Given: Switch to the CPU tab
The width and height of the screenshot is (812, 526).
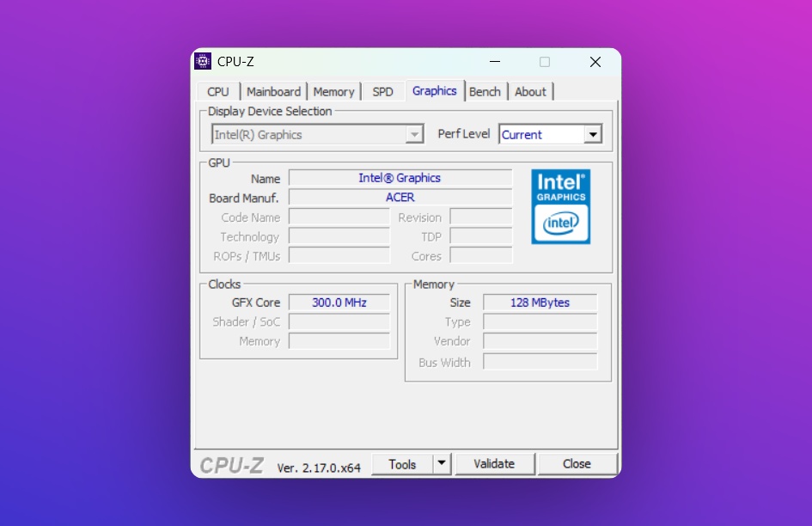Looking at the screenshot, I should pyautogui.click(x=218, y=92).
